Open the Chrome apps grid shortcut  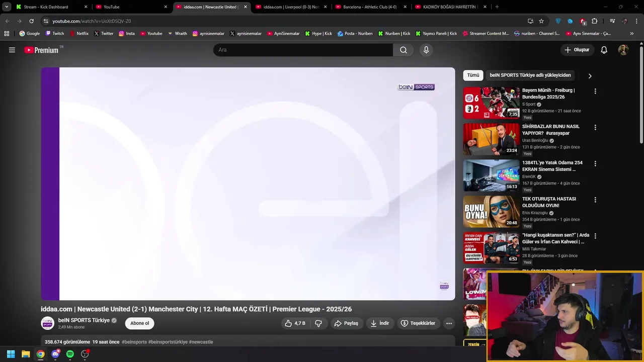(x=7, y=34)
